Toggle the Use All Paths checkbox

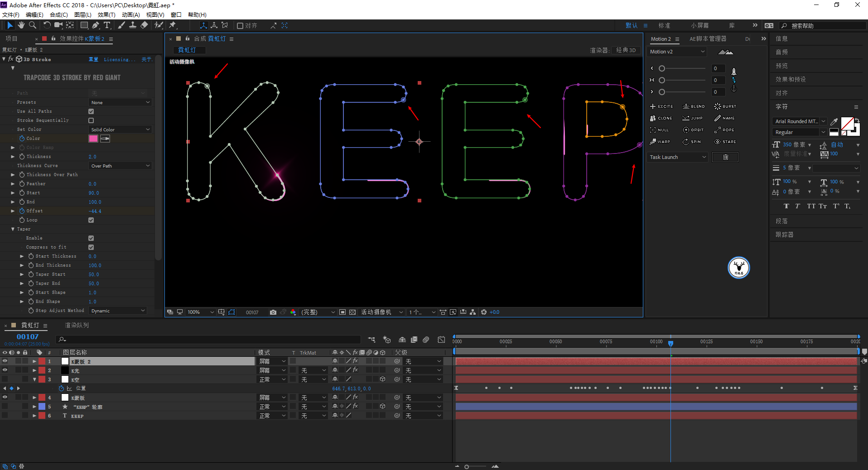[x=91, y=111]
